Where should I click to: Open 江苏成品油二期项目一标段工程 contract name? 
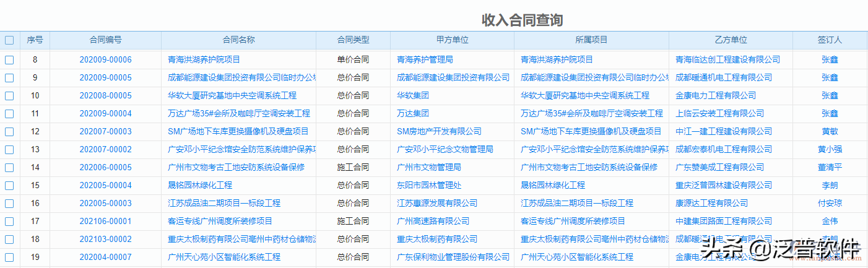point(224,204)
